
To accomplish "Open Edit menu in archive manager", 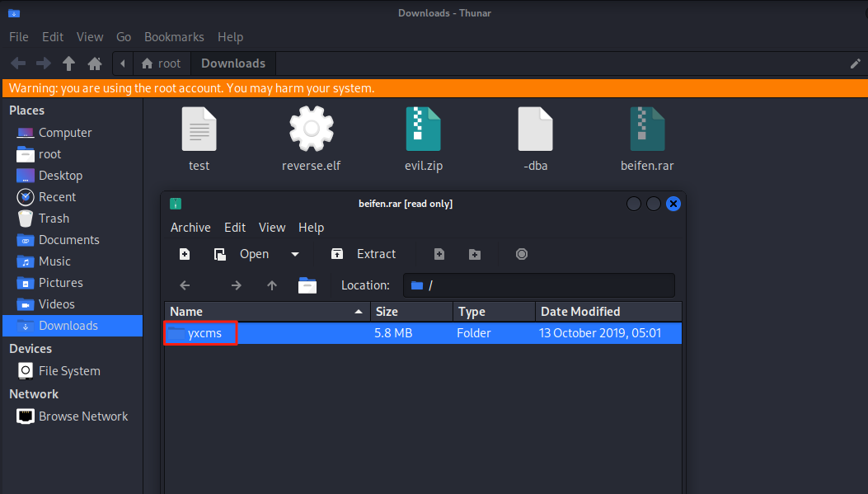I will (x=235, y=228).
